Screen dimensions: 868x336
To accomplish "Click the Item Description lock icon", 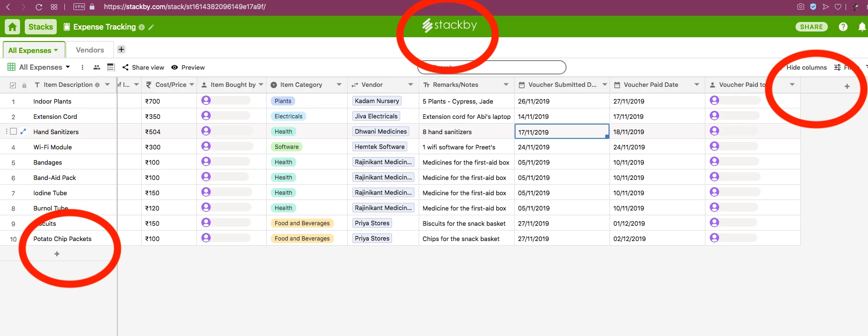I will [24, 85].
